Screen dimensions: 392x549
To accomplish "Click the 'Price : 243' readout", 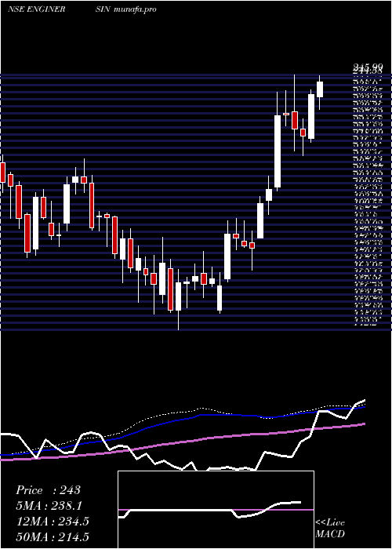I will (49, 490).
